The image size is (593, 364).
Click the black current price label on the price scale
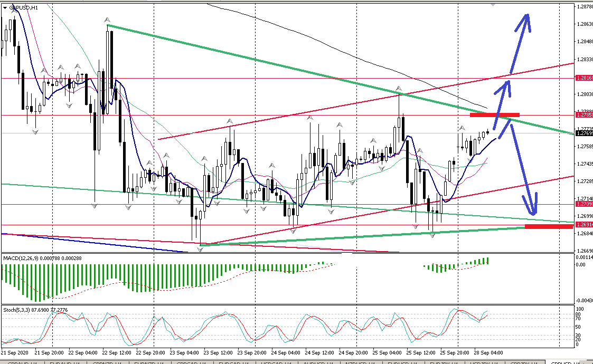pyautogui.click(x=583, y=133)
